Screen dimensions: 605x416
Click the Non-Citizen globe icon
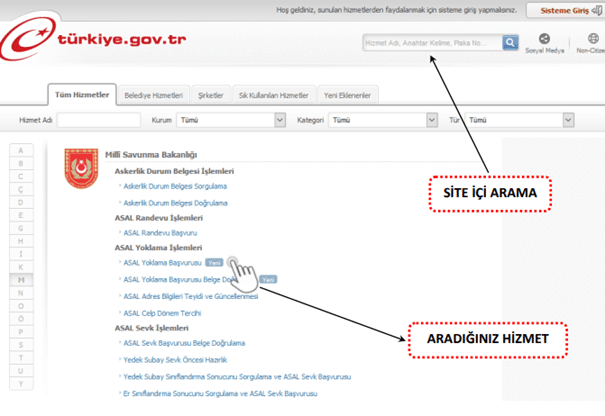tap(593, 38)
